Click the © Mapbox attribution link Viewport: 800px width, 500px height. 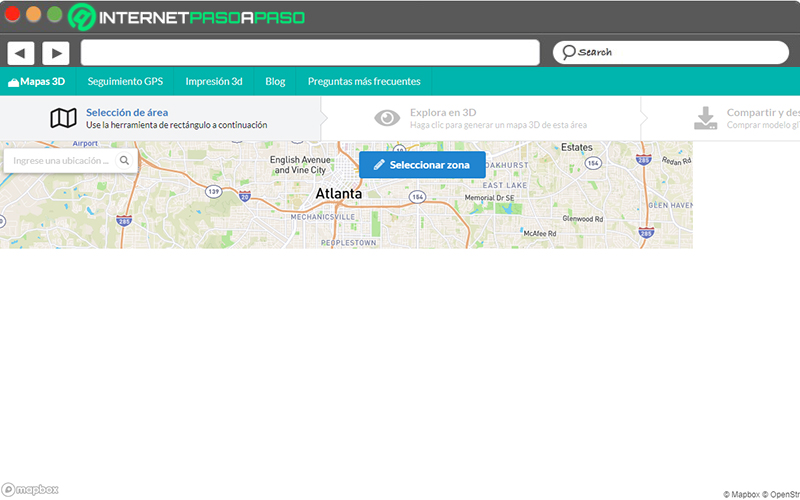pos(741,494)
